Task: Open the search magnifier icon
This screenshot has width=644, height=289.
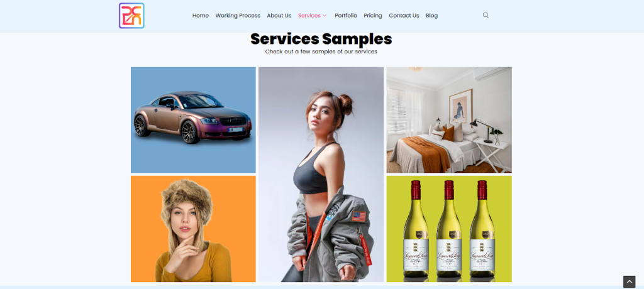Action: point(486,15)
